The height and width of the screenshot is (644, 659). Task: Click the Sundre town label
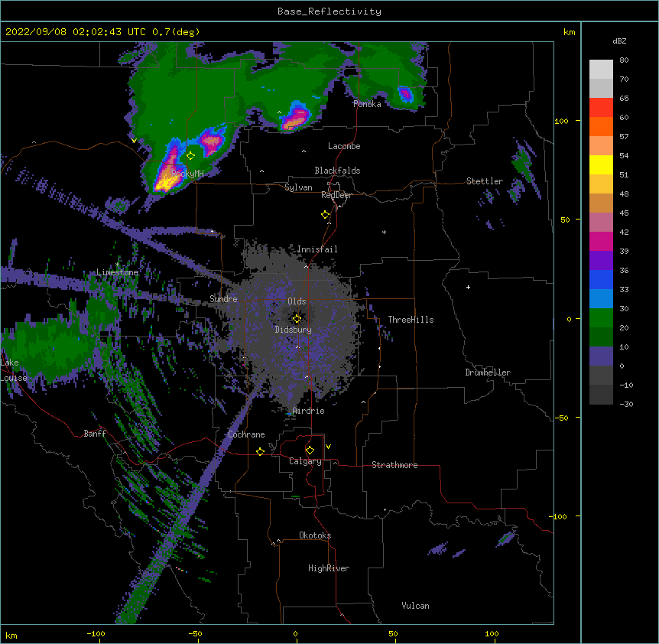[223, 299]
